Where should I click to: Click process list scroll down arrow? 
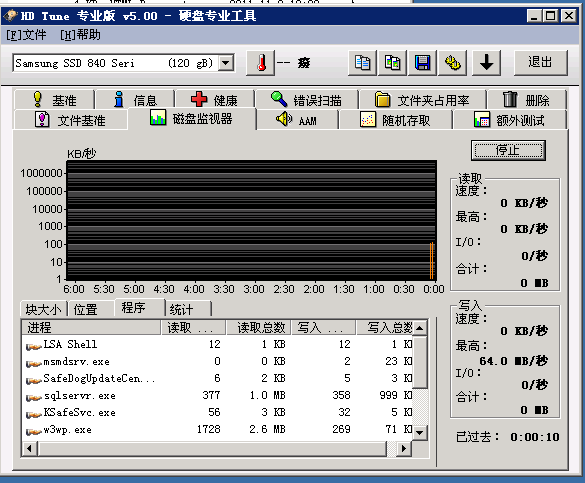[420, 433]
